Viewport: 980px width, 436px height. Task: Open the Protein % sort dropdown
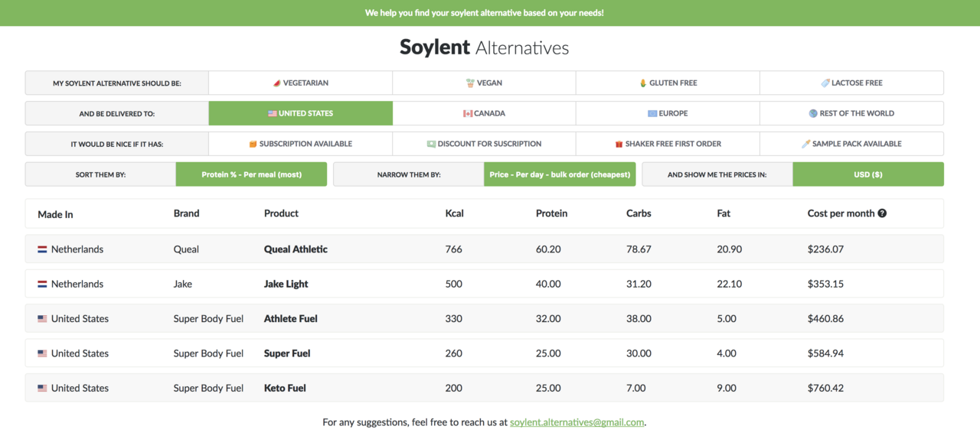251,174
